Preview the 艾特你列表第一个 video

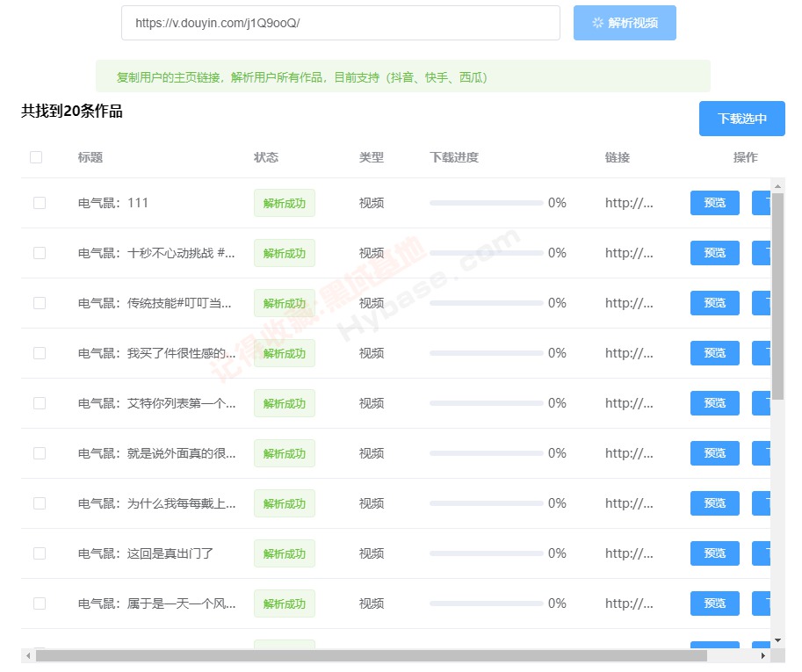[714, 403]
